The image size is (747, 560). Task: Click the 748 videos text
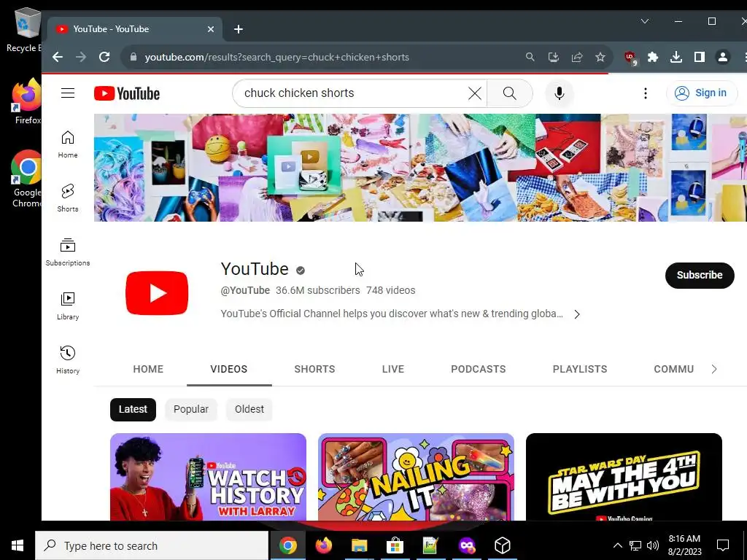[x=391, y=290]
